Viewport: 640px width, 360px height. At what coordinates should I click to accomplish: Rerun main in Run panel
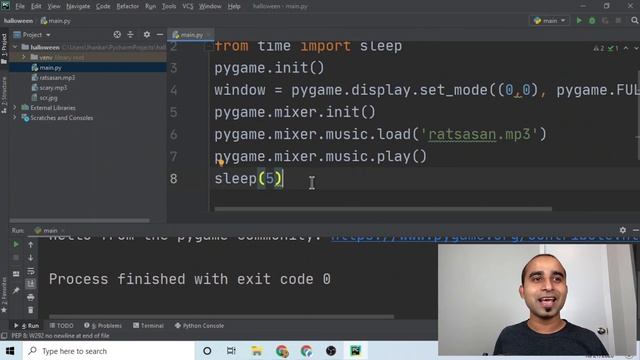tap(16, 244)
